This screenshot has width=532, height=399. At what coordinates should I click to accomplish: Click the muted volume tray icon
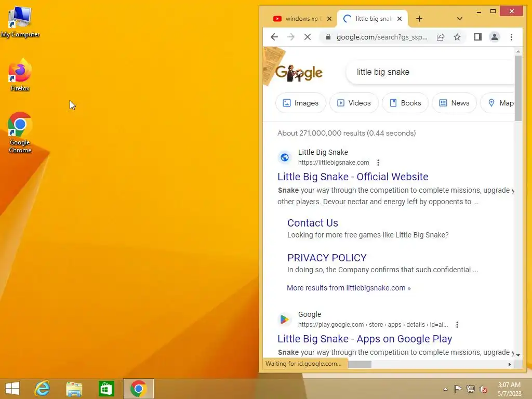click(x=483, y=389)
